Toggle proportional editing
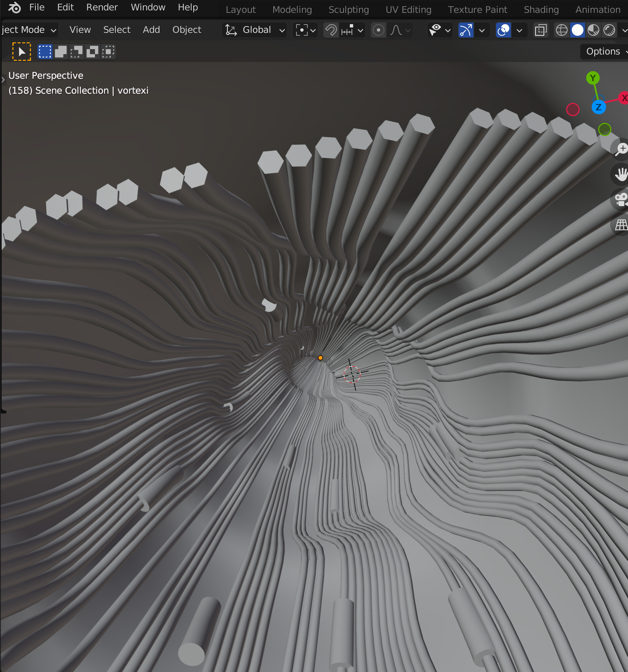This screenshot has height=672, width=628. tap(379, 30)
